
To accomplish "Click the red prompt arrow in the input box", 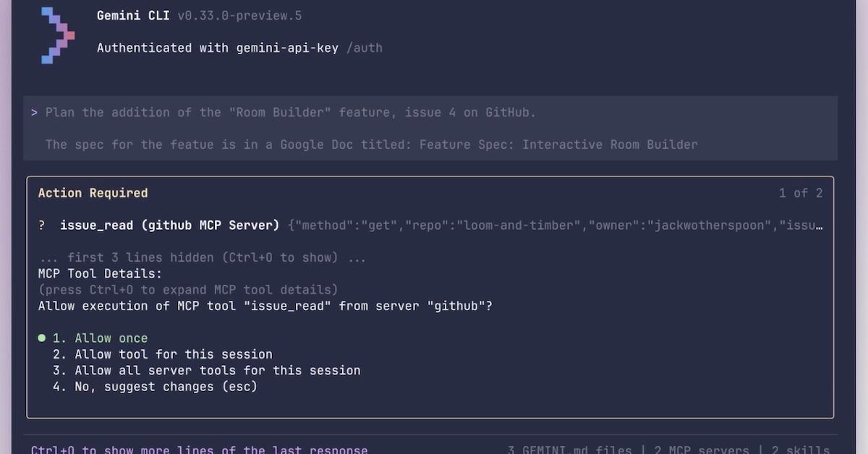I will (34, 112).
